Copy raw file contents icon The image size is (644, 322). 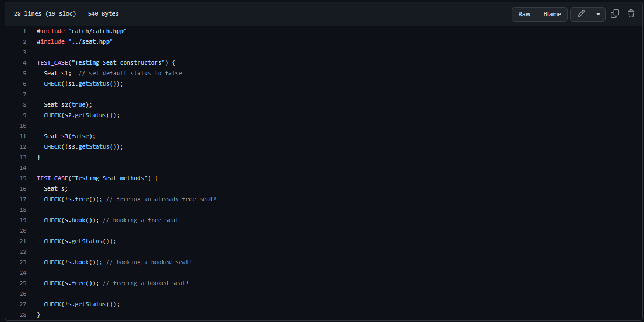point(615,14)
